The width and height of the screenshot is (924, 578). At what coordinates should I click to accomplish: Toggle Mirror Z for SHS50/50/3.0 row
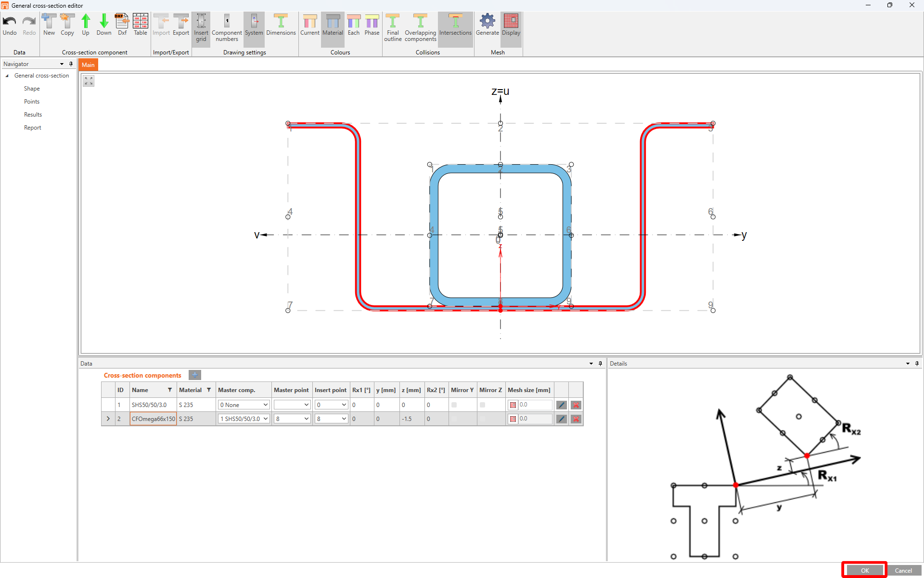click(482, 405)
